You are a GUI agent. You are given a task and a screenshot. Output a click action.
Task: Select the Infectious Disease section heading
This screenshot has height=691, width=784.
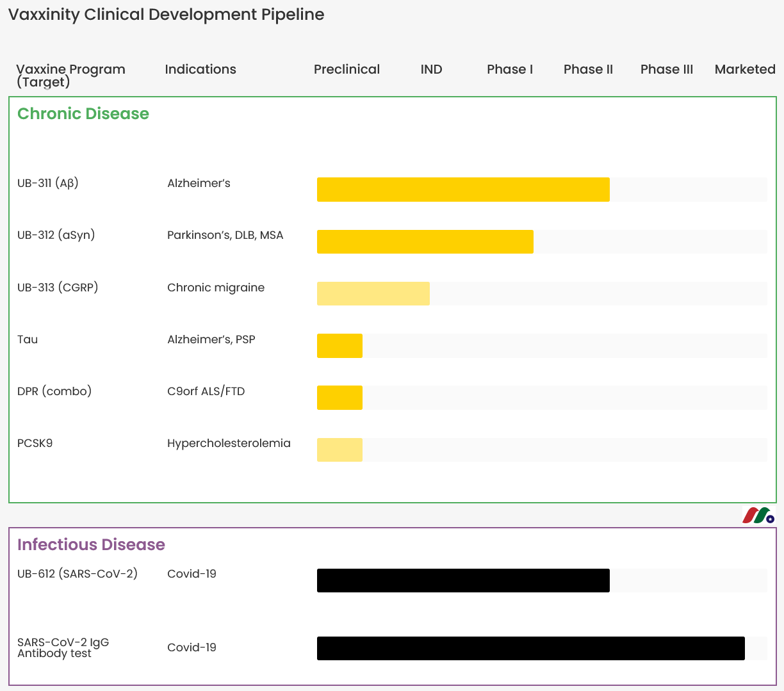(91, 544)
